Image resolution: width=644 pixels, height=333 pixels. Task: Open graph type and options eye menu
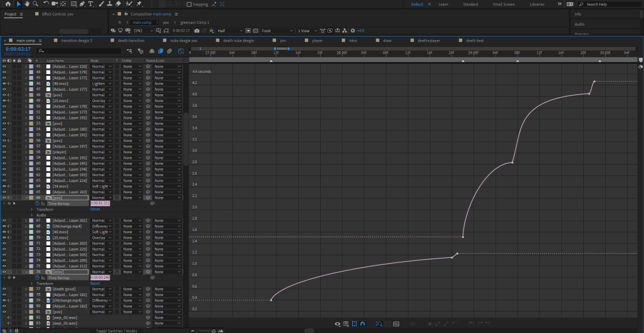(x=338, y=324)
